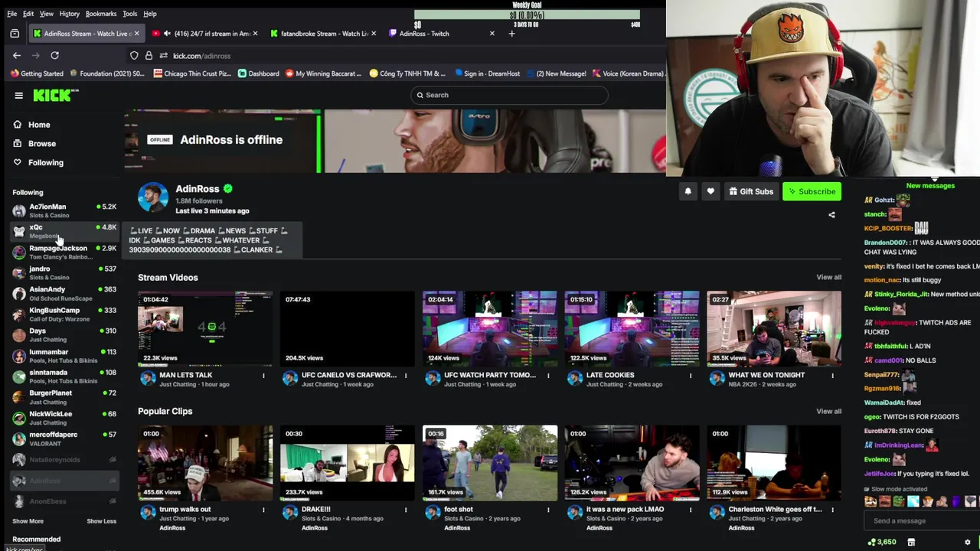This screenshot has height=551, width=980.
Task: Open the Firefox Tools menu
Action: (x=130, y=14)
